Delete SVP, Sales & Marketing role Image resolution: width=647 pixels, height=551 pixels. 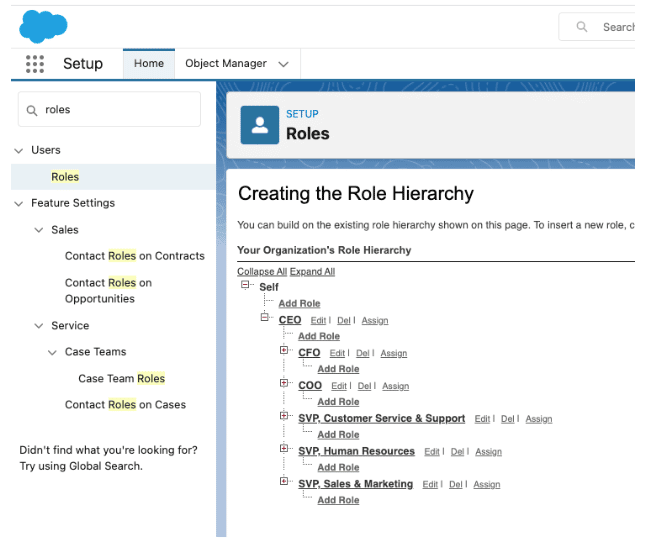click(456, 485)
